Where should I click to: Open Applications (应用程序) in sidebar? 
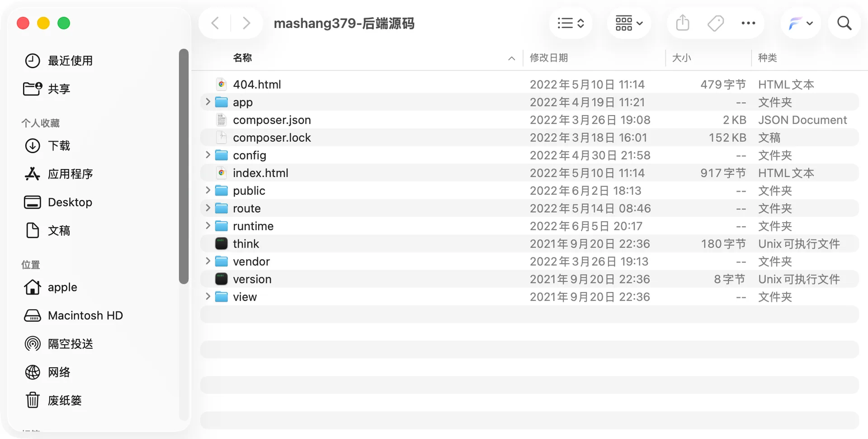(58, 174)
